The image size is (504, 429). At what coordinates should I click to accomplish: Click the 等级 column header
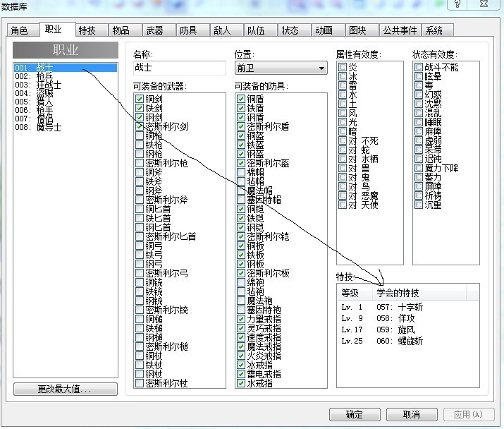[355, 293]
